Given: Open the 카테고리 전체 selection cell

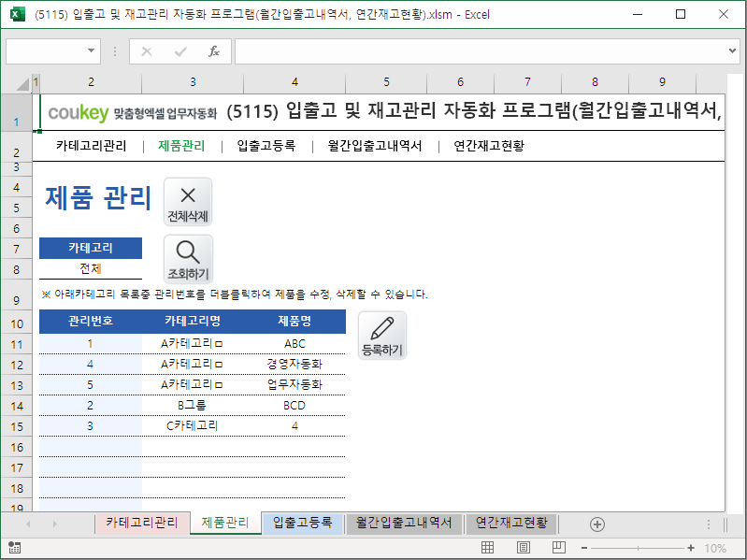Looking at the screenshot, I should (91, 269).
